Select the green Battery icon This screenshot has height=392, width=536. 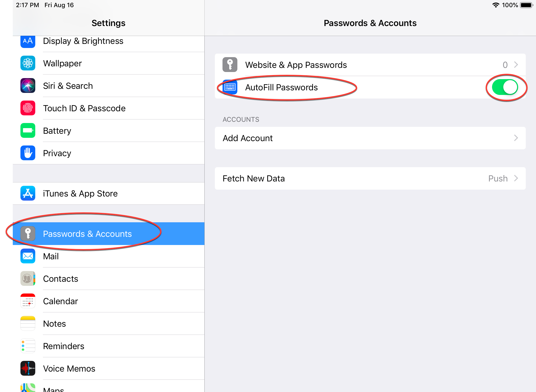pyautogui.click(x=28, y=131)
